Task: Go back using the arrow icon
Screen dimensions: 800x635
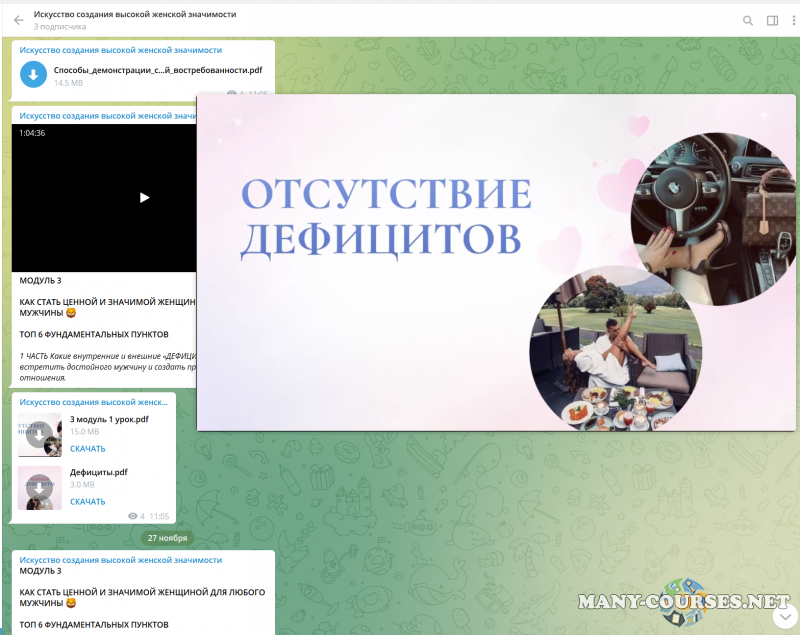Action: click(18, 20)
